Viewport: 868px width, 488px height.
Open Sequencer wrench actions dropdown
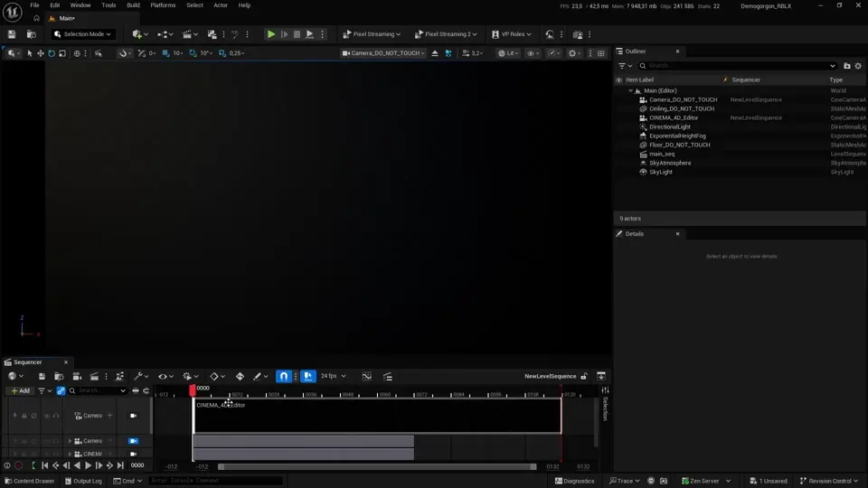coord(141,376)
